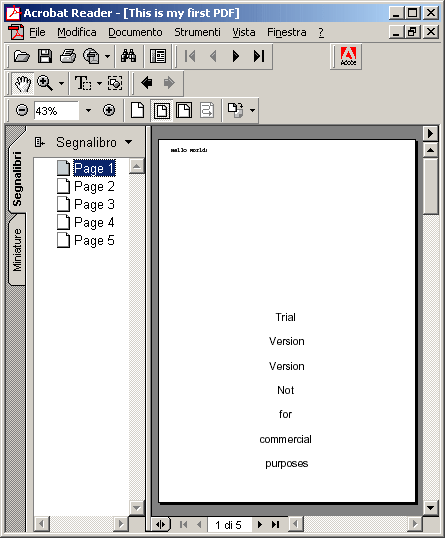
Task: Open Find with the binoculars icon
Action: (128, 56)
